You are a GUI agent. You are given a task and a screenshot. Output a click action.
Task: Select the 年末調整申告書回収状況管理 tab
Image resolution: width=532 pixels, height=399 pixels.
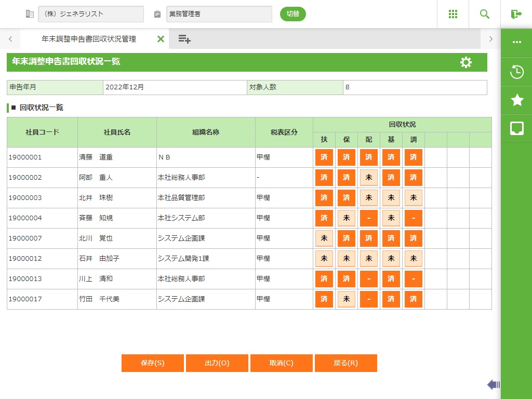[x=88, y=39]
